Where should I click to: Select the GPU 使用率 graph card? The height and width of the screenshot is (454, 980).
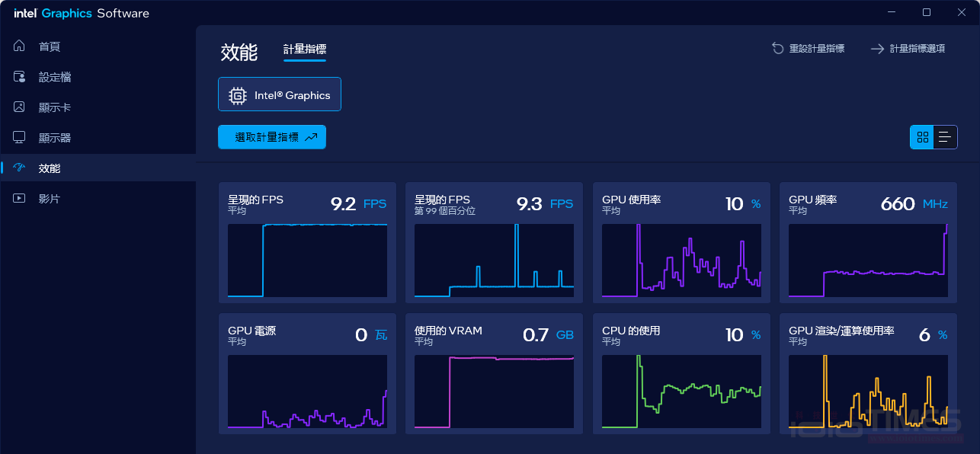click(681, 242)
